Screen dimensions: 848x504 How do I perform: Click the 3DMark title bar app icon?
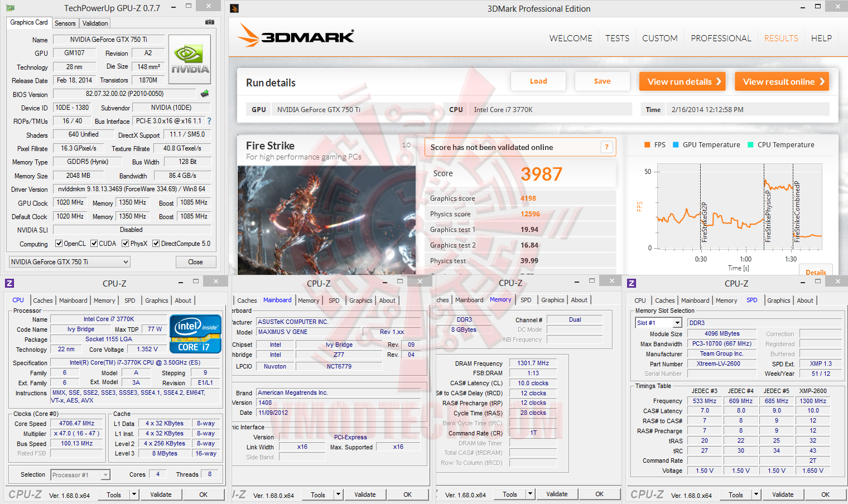pos(234,8)
